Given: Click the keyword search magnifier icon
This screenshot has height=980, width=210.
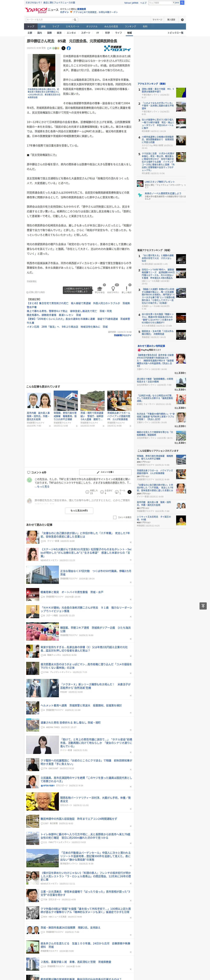Looking at the screenshot, I should (75, 20).
